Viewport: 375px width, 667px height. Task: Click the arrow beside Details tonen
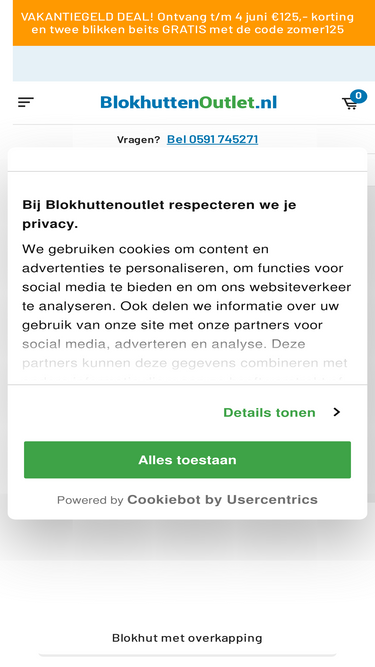point(337,412)
